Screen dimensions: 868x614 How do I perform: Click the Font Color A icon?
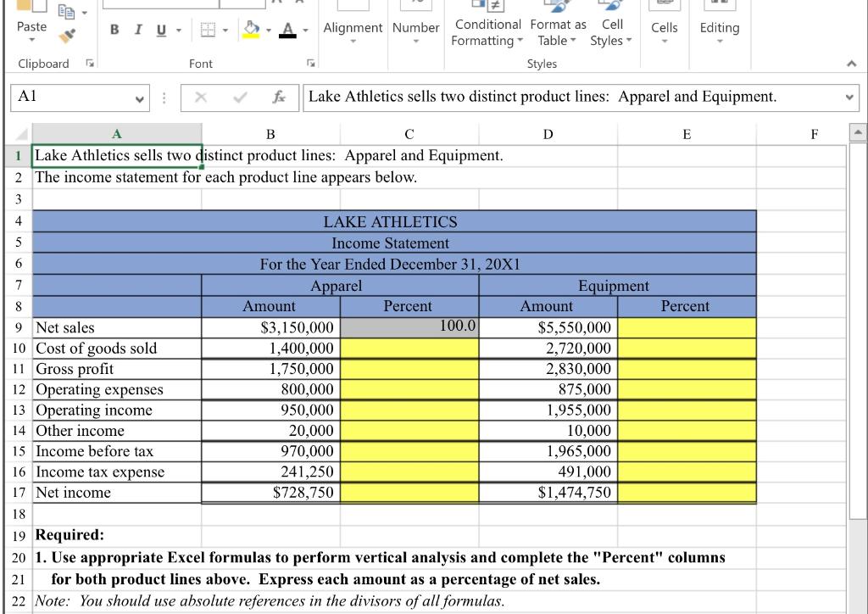coord(287,30)
